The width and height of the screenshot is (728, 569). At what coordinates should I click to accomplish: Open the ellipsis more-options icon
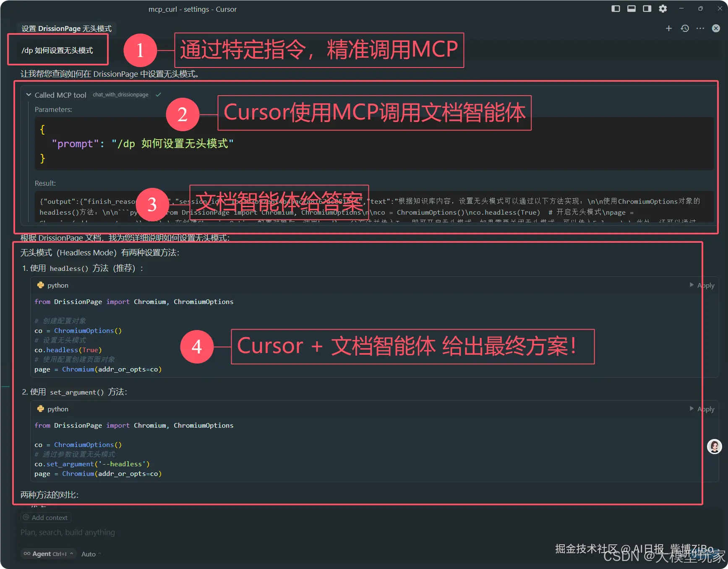[x=699, y=28]
